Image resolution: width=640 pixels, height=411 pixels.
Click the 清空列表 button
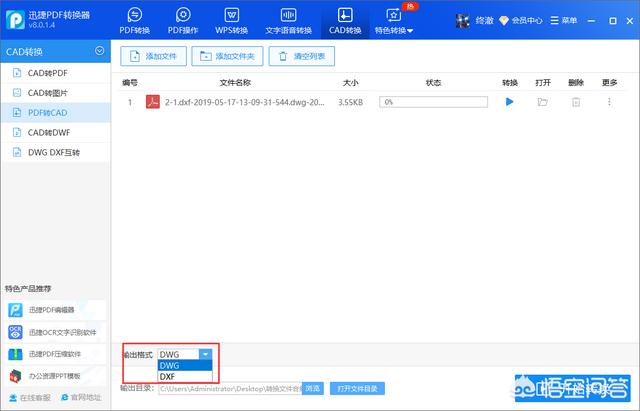click(x=302, y=56)
